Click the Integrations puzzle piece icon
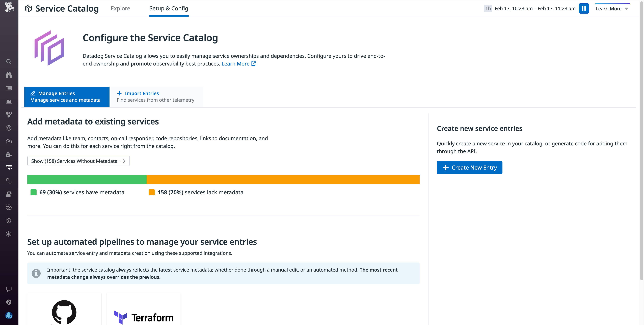This screenshot has height=325, width=644. click(x=9, y=154)
